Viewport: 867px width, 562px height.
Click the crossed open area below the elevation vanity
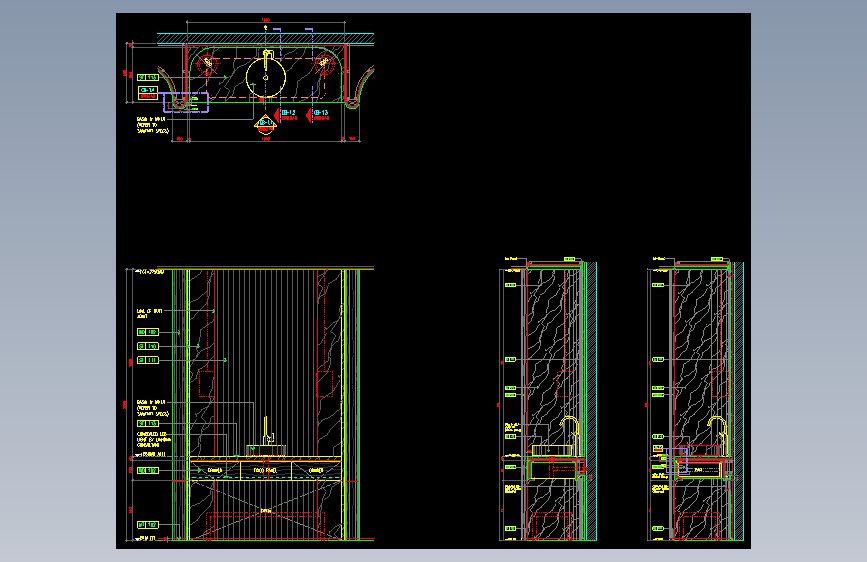(265, 509)
